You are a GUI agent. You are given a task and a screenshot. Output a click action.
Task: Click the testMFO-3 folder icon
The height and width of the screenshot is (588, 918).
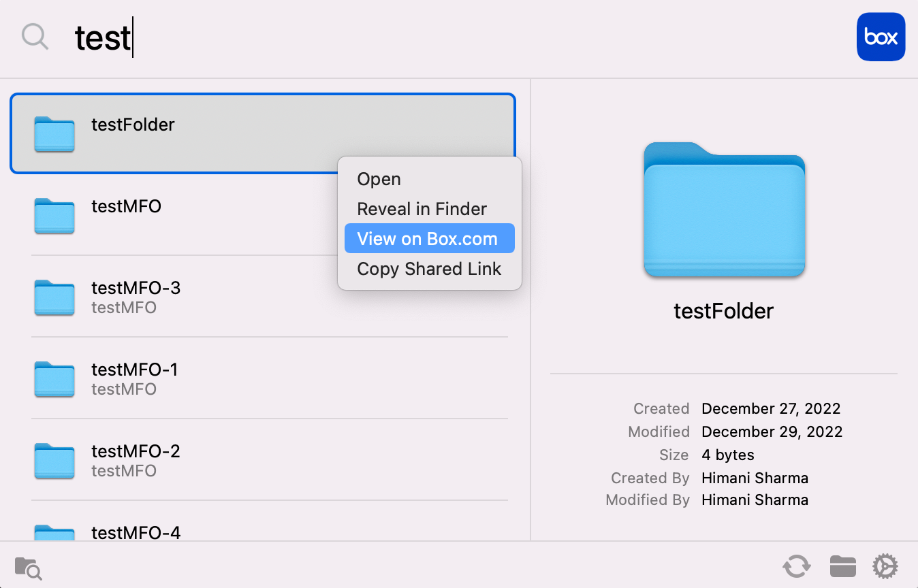point(54,297)
